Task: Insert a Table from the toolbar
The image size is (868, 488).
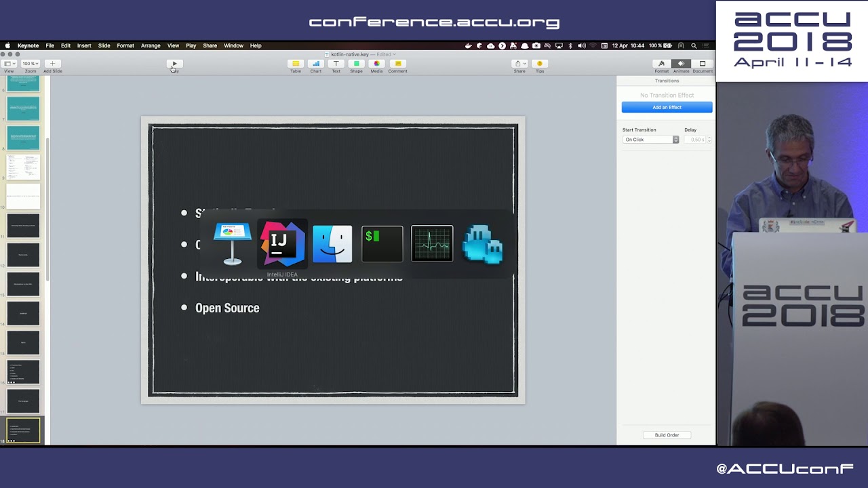Action: 296,64
